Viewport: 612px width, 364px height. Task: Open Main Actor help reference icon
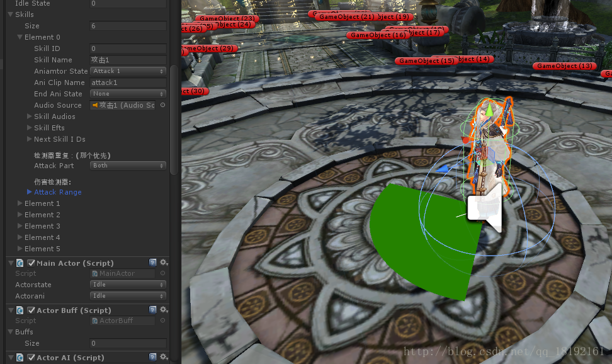152,263
